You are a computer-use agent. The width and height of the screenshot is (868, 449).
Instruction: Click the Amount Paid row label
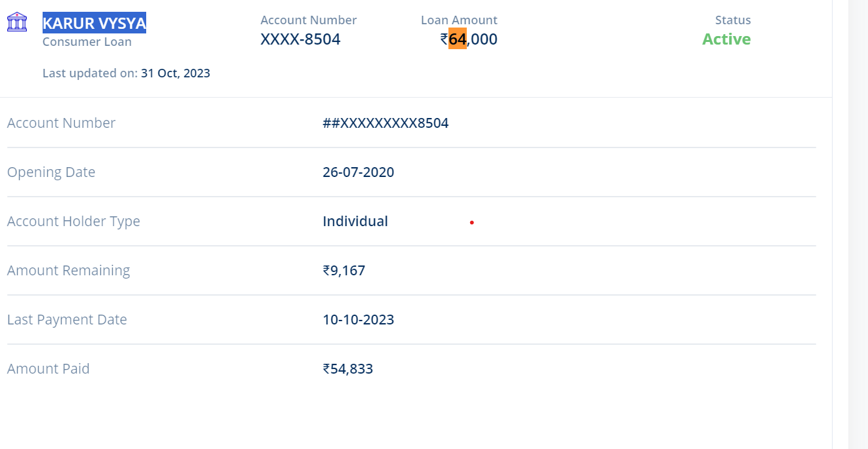pos(48,369)
